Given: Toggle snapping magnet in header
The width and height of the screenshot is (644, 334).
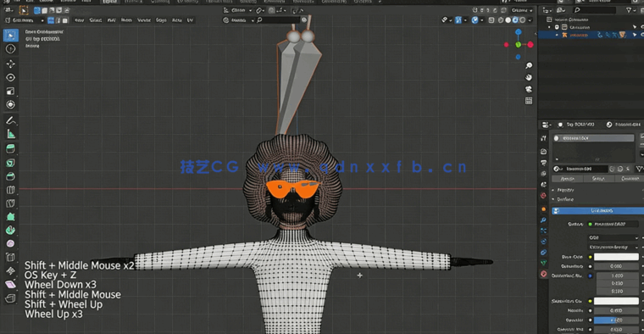Looking at the screenshot, I should tap(271, 10).
